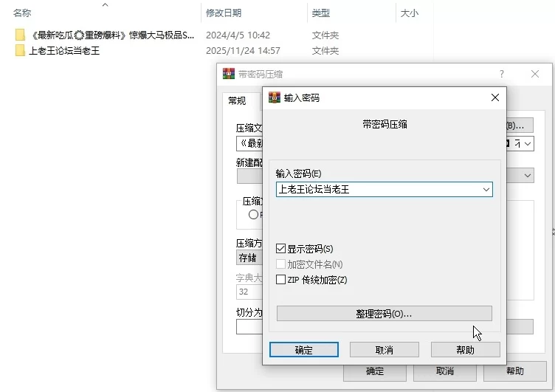Click 帮助 in the background 带密码压缩 window
This screenshot has width=555, height=392.
pos(515,371)
